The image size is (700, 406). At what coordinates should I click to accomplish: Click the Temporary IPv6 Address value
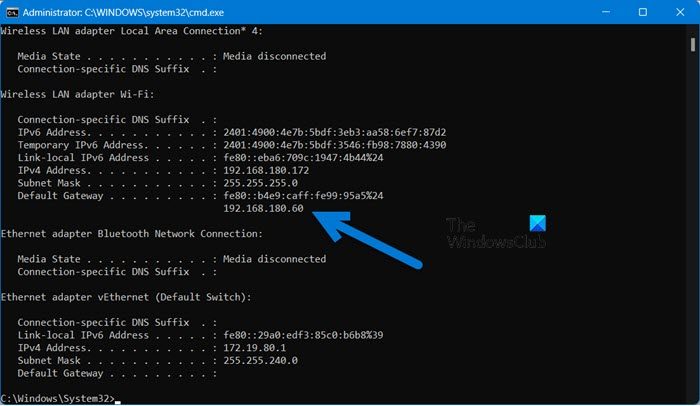tap(334, 145)
